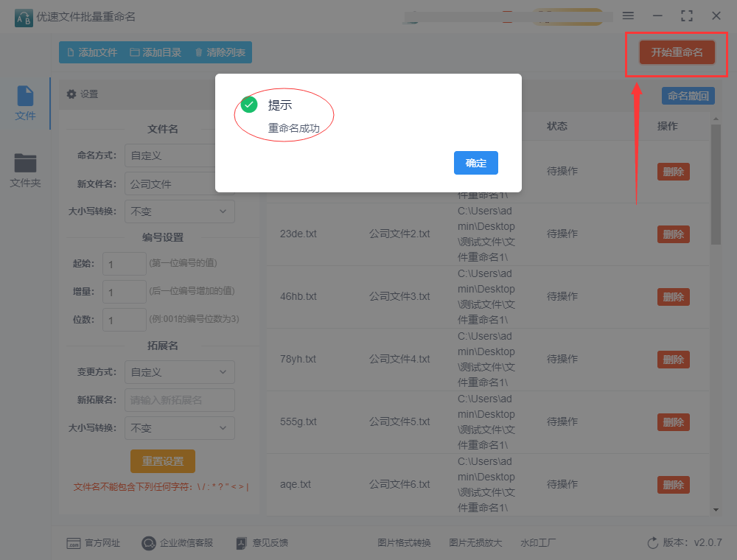Open the file name 大小写转换 dropdown
The width and height of the screenshot is (737, 560).
click(x=180, y=211)
